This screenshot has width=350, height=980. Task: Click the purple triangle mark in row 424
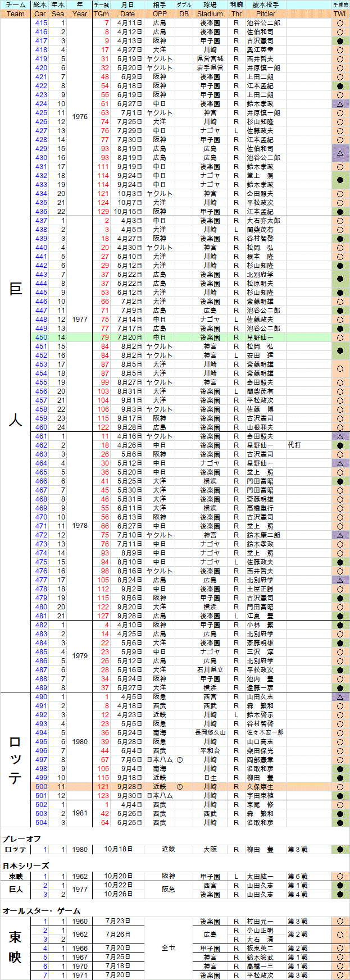(340, 104)
